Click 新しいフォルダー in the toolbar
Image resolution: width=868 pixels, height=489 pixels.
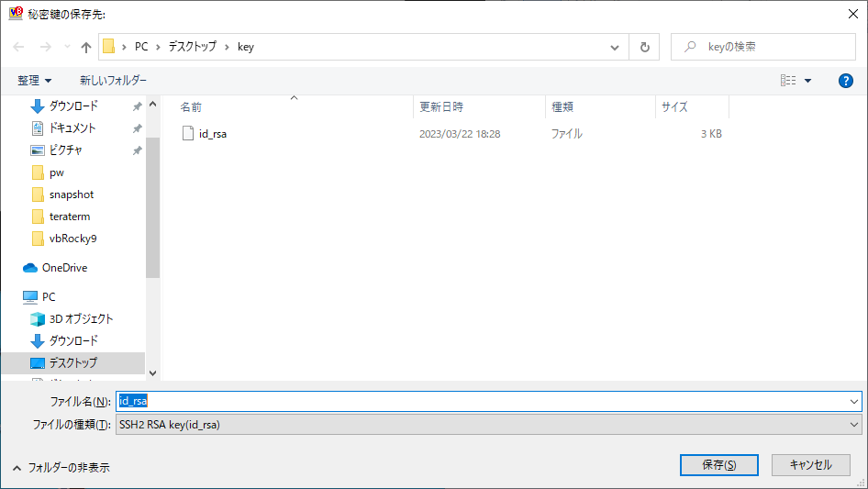coord(113,81)
